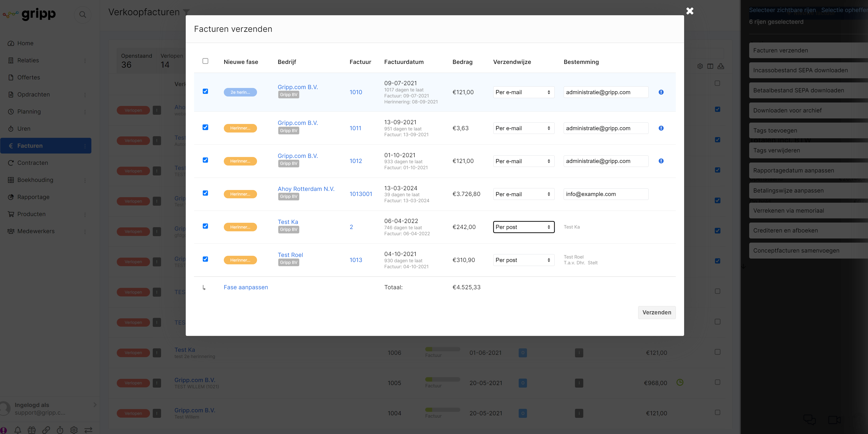Screen dimensions: 868x434
Task: Show info icon for invoice 1011
Action: (661, 128)
